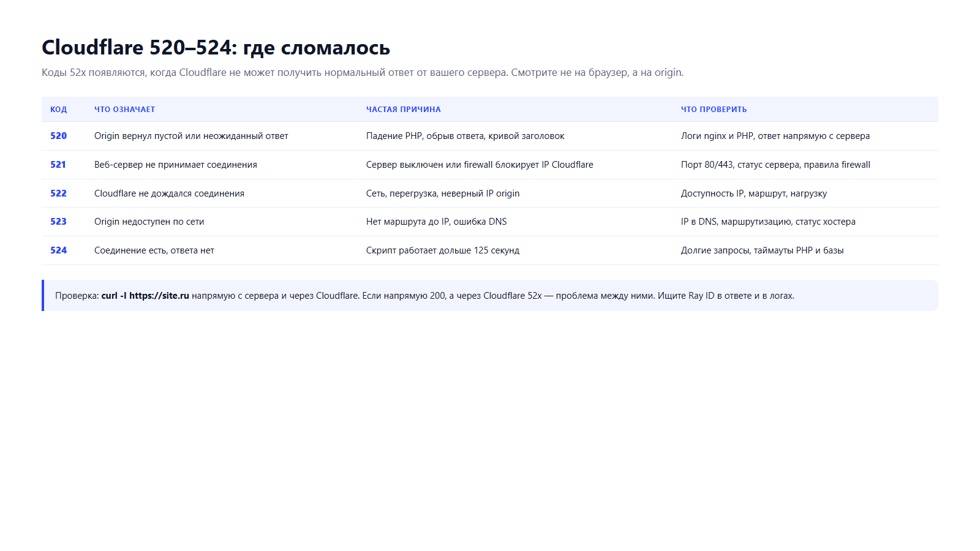Viewport: 980px width, 551px height.
Task: Click "Веб-сервер не принимает соединения" cell
Action: [176, 165]
